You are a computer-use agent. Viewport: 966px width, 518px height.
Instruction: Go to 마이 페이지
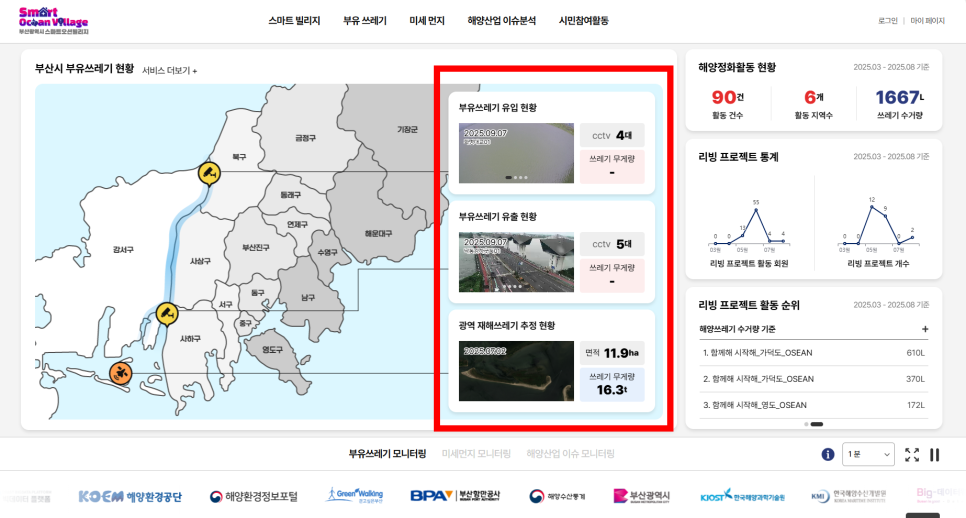[x=927, y=21]
